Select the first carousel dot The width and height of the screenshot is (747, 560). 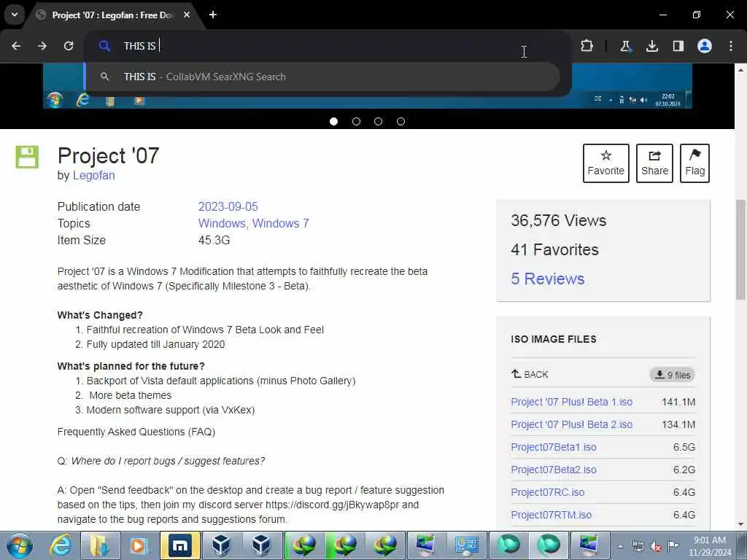(334, 122)
